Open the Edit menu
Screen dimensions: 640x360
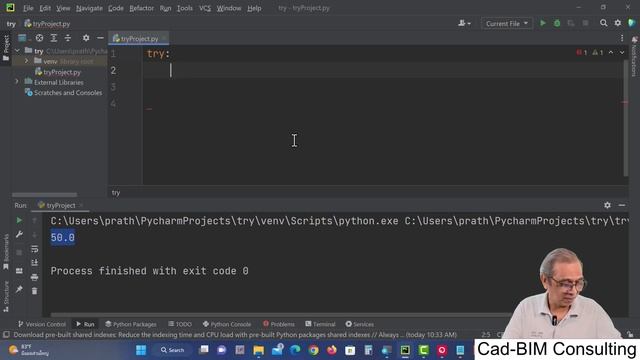click(x=45, y=8)
